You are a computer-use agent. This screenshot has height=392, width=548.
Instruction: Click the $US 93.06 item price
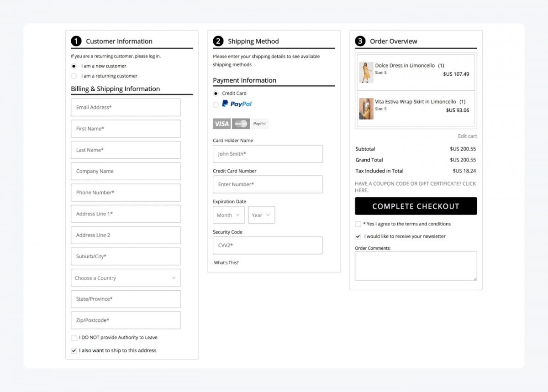tap(458, 110)
